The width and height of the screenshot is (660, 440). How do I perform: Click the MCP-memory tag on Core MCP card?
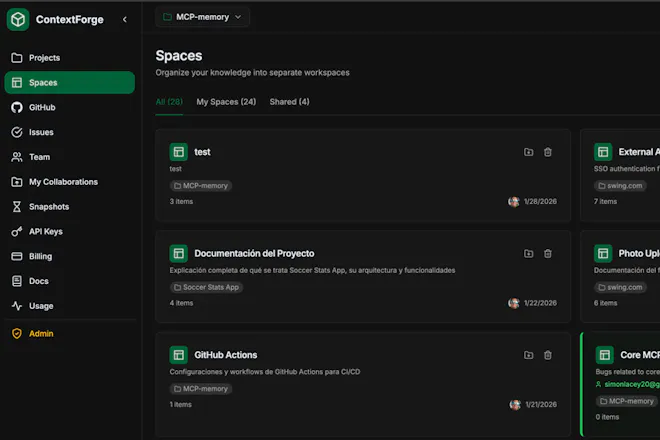coord(627,401)
